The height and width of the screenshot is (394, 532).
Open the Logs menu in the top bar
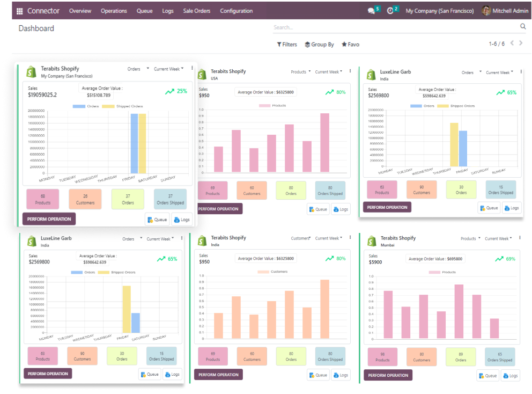tap(168, 11)
